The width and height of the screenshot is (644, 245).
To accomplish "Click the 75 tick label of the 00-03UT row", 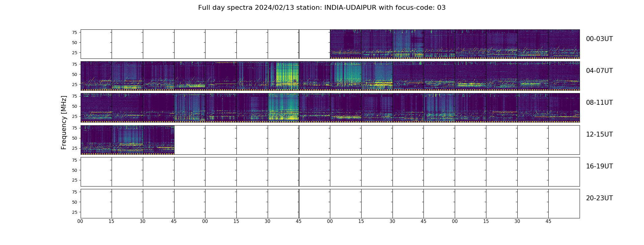I will tap(75, 32).
